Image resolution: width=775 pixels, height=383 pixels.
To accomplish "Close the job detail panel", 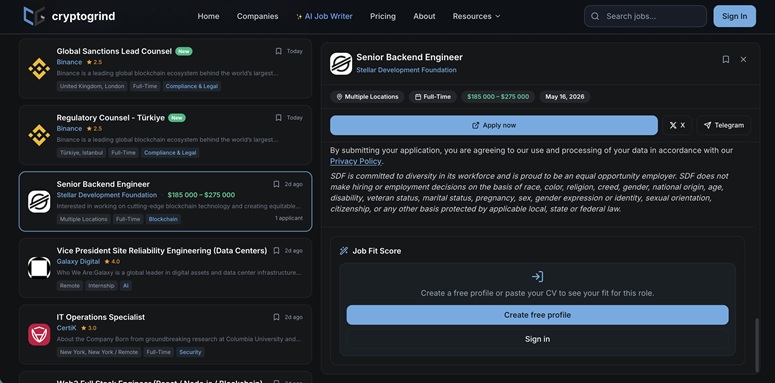I will point(743,59).
